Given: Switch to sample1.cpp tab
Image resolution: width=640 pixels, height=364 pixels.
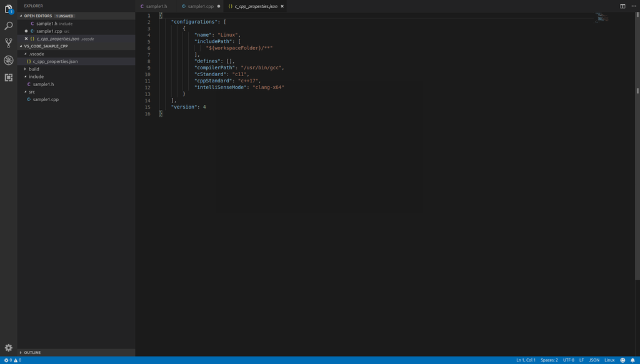Looking at the screenshot, I should pyautogui.click(x=201, y=6).
